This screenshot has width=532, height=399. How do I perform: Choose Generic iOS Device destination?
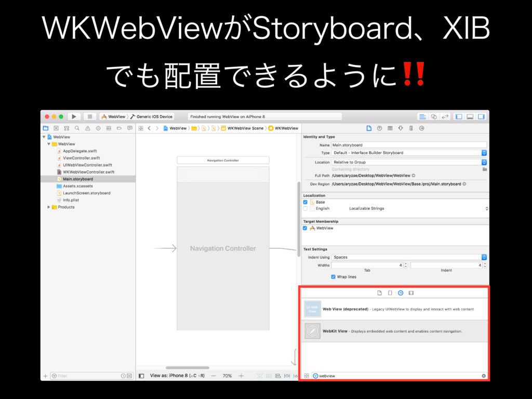coord(152,117)
